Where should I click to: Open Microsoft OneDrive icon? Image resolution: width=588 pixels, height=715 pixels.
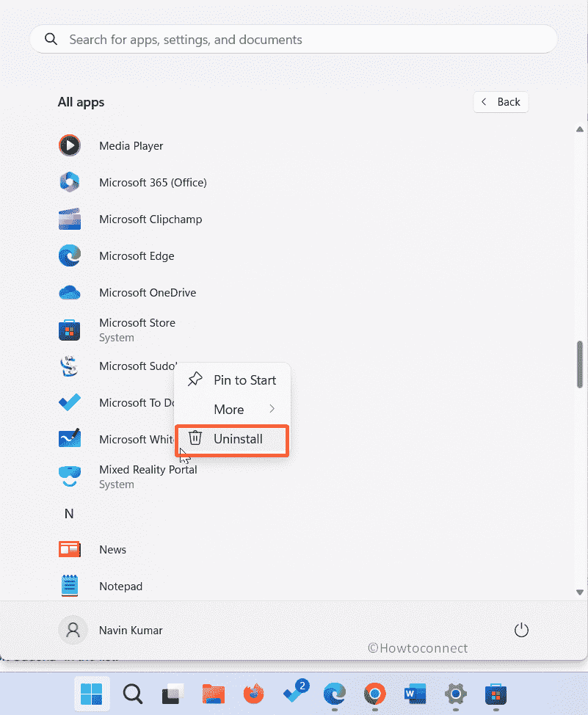[x=70, y=292]
